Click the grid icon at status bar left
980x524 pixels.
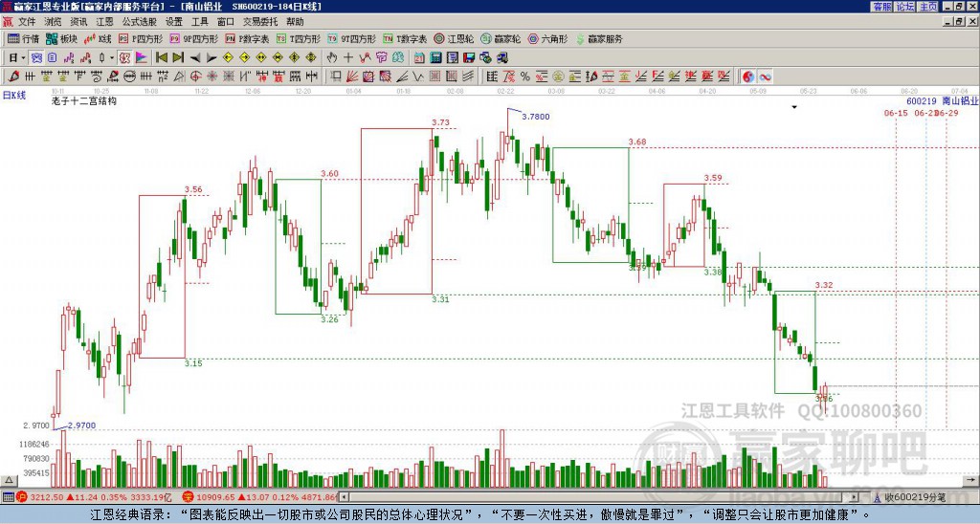(8, 497)
